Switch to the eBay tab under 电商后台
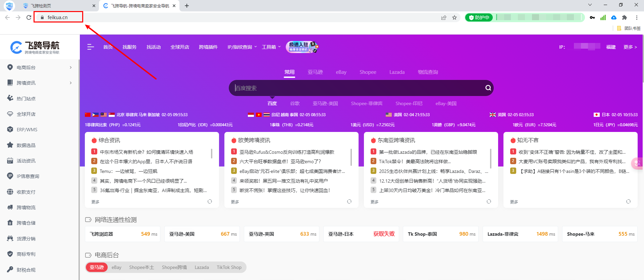Image resolution: width=644 pixels, height=280 pixels. (x=116, y=267)
